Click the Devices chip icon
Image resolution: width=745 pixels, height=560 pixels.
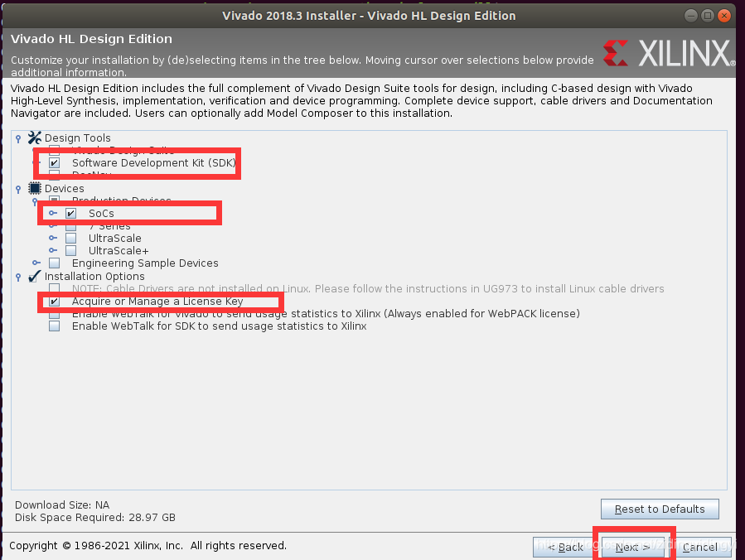point(35,188)
